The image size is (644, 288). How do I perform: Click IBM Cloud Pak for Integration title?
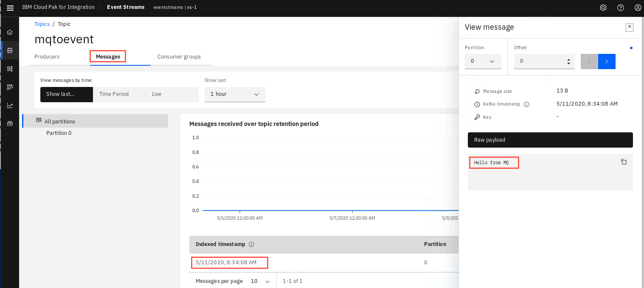pos(58,7)
